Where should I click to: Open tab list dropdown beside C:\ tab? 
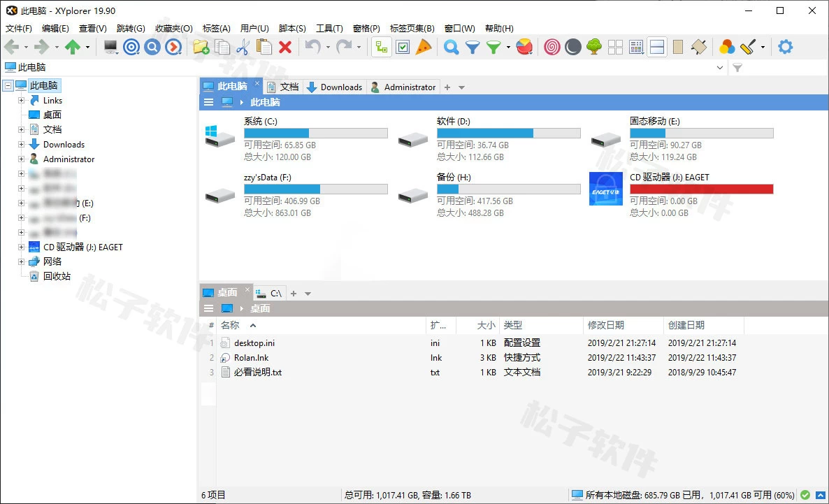coord(308,294)
